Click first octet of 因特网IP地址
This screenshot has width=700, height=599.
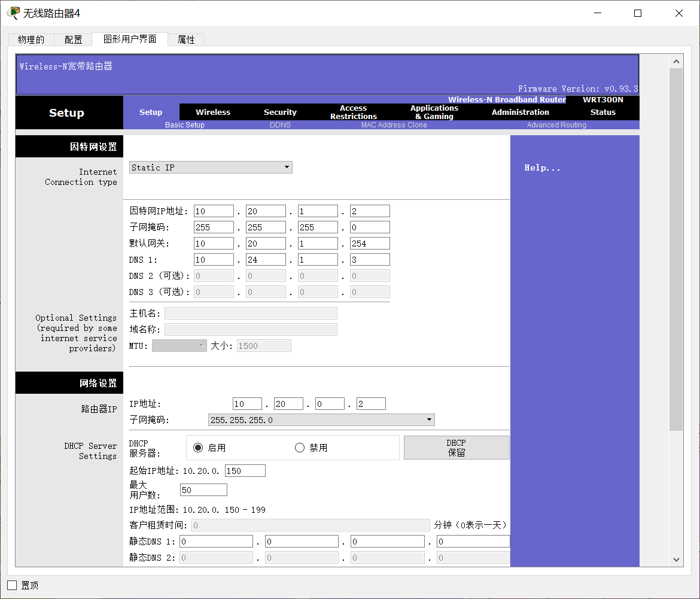click(214, 211)
